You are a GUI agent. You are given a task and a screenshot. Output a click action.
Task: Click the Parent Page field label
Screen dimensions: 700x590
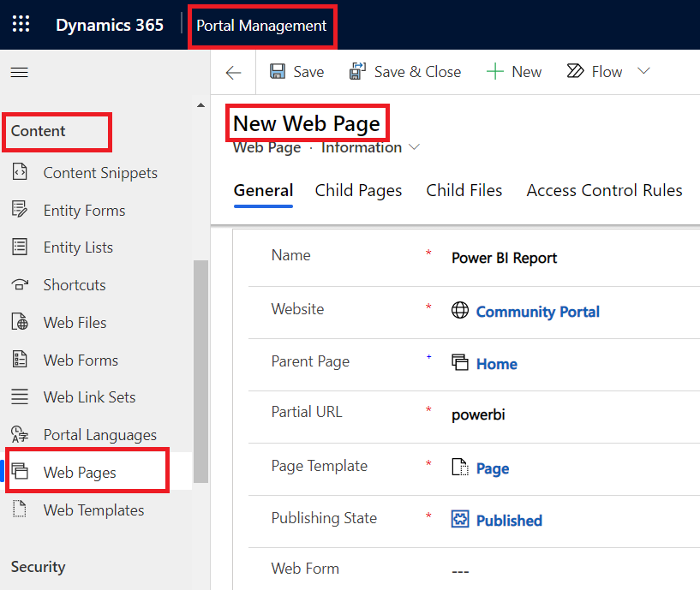click(310, 361)
